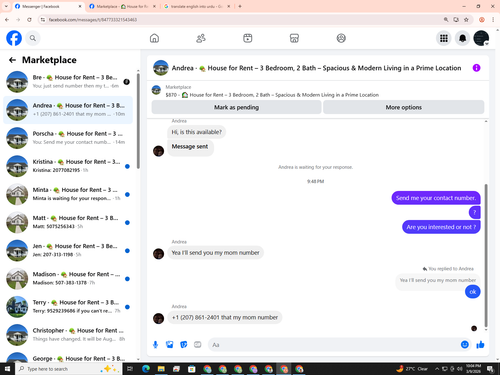
Task: Open the account profile picture menu
Action: pyautogui.click(x=481, y=38)
